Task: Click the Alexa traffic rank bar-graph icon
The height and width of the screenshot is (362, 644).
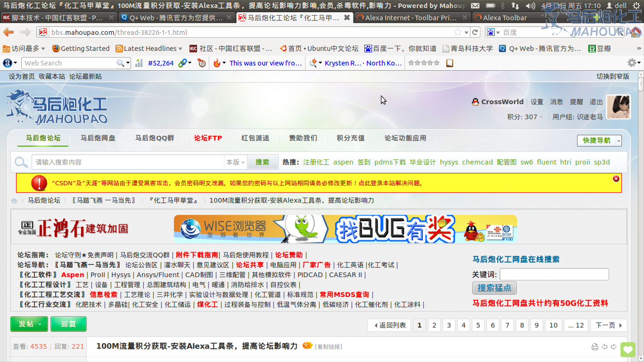Action: point(139,63)
